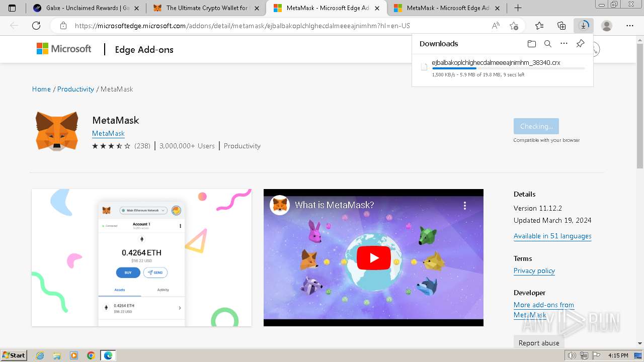
Task: Pin the Downloads panel
Action: pyautogui.click(x=580, y=44)
